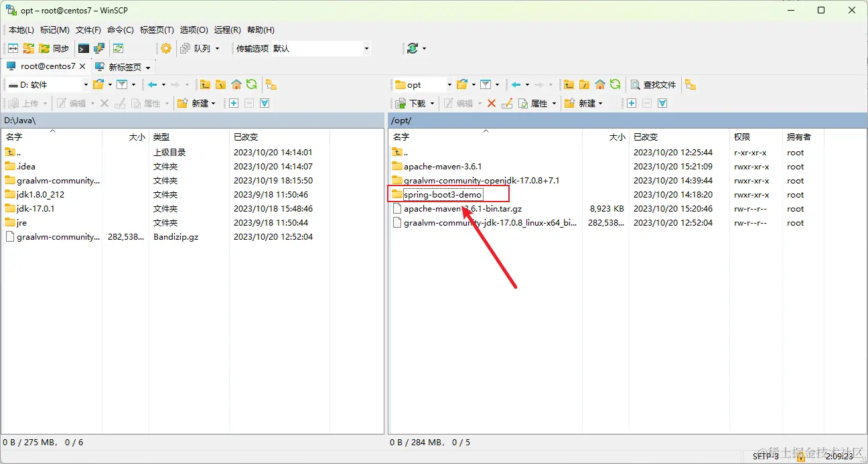
Task: Open terminal console icon in toolbar
Action: (84, 48)
